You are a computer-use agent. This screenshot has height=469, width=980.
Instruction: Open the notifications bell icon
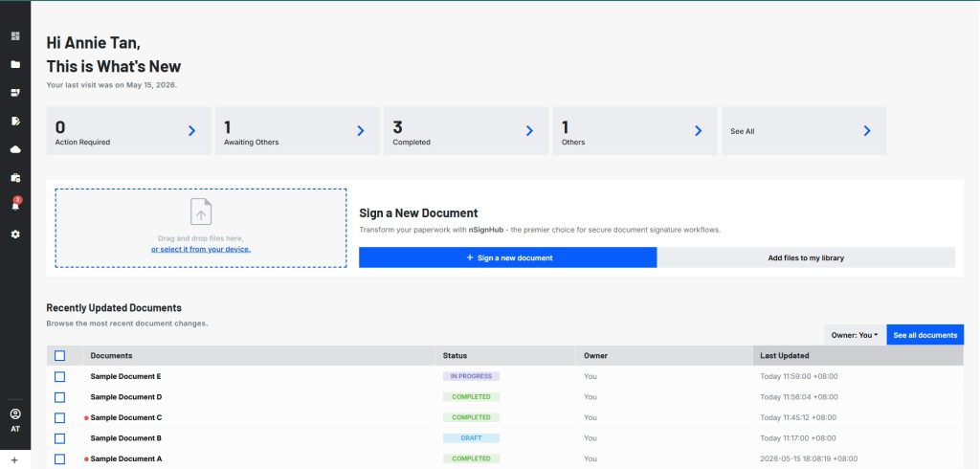[15, 205]
